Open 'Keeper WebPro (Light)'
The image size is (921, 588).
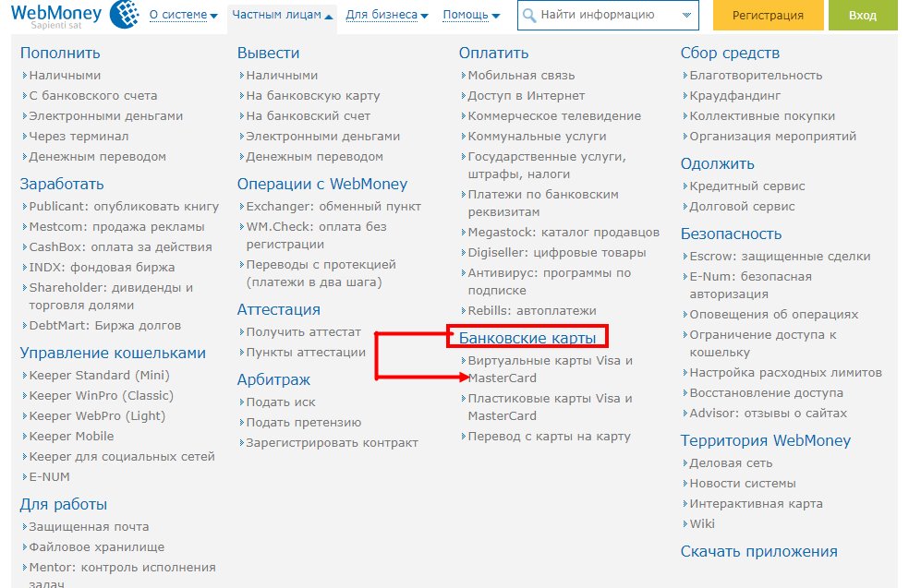97,416
